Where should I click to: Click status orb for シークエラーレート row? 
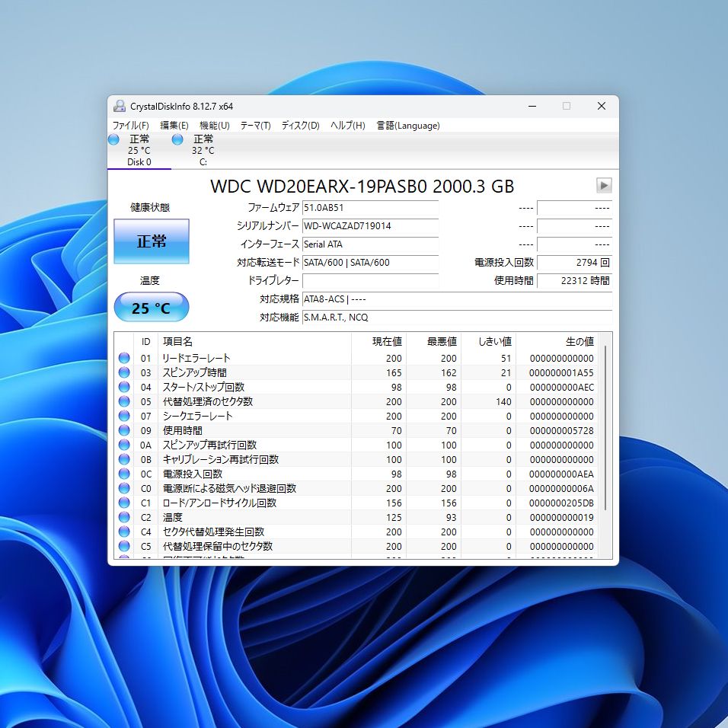tap(124, 416)
